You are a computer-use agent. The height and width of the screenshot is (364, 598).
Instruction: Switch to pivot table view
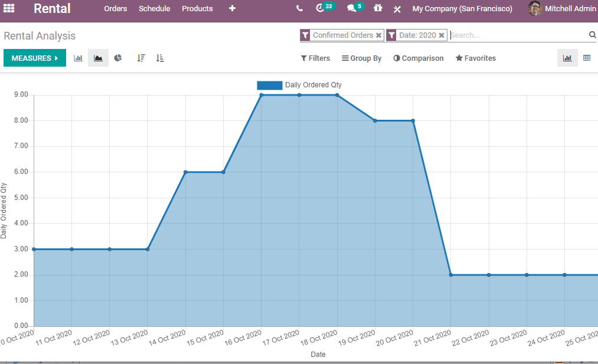click(x=587, y=58)
